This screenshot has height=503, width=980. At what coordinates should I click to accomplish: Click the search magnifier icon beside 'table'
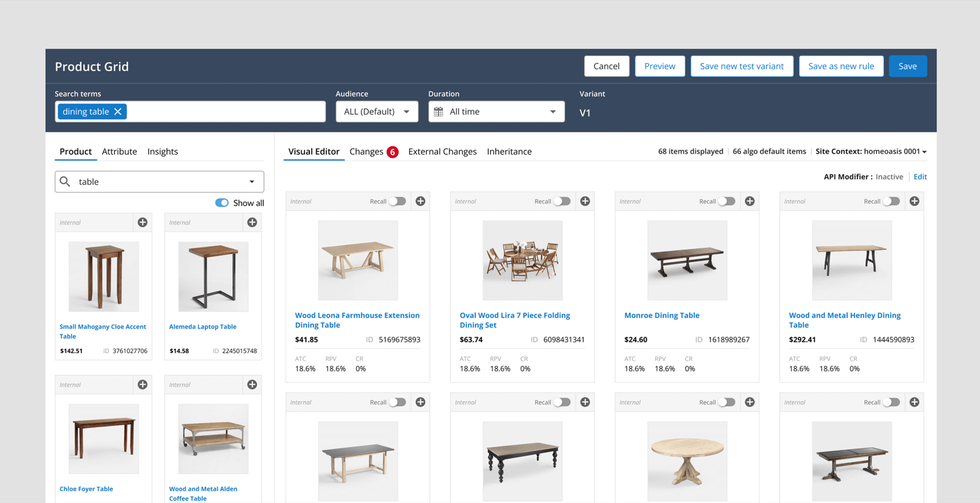pyautogui.click(x=65, y=181)
